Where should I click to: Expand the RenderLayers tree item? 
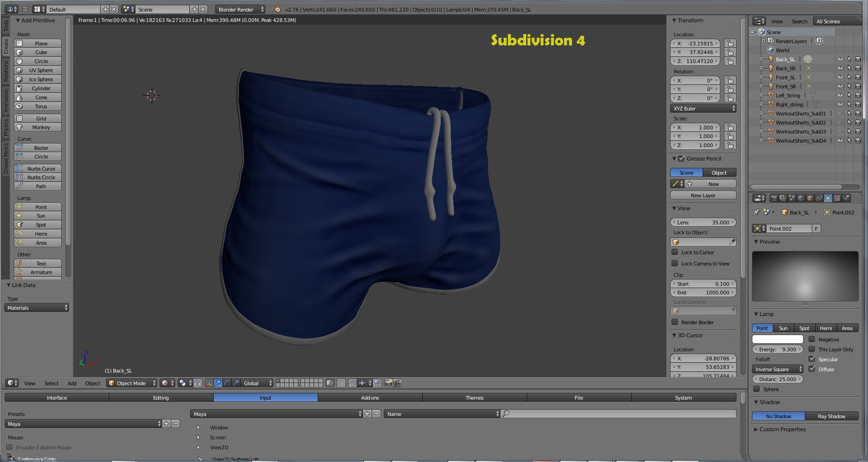coord(763,41)
